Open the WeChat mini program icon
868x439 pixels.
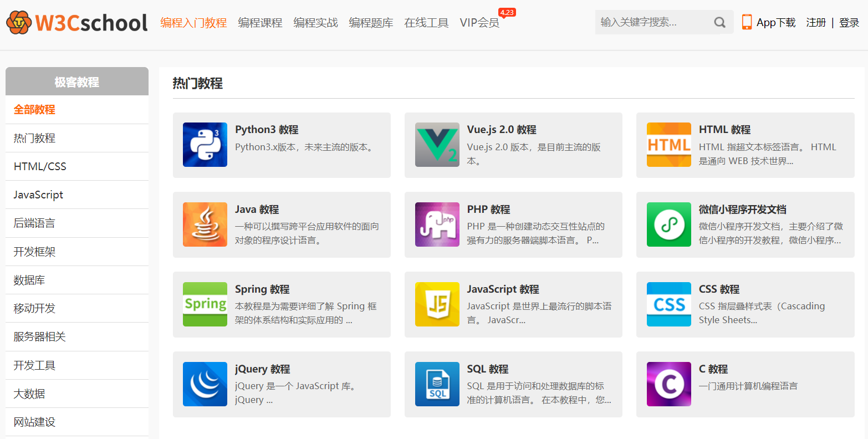coord(669,224)
